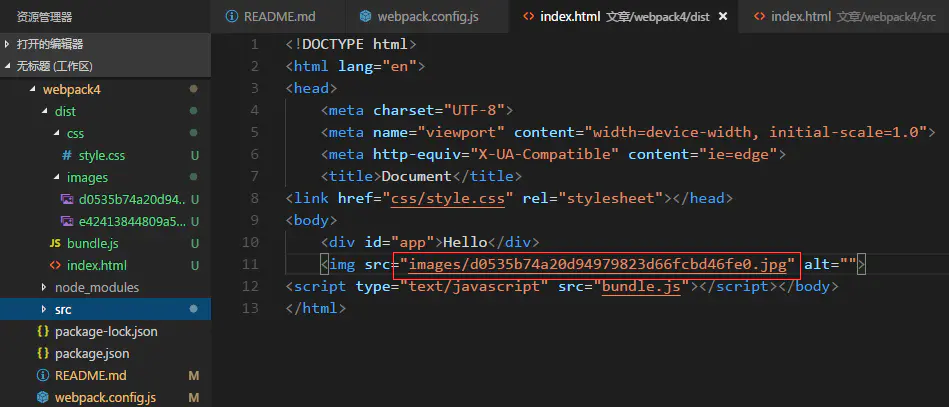Screen dimensions: 949x407
Task: Click the Hello text in the div
Action: click(465, 242)
